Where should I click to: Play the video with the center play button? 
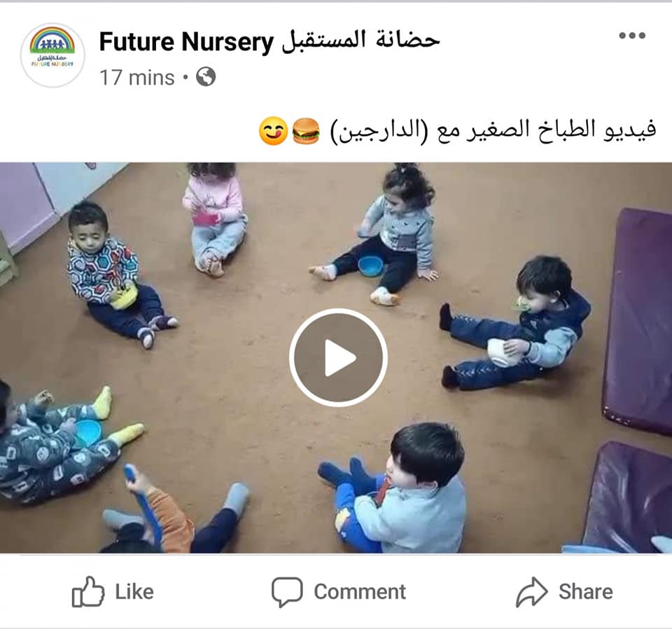pyautogui.click(x=338, y=357)
